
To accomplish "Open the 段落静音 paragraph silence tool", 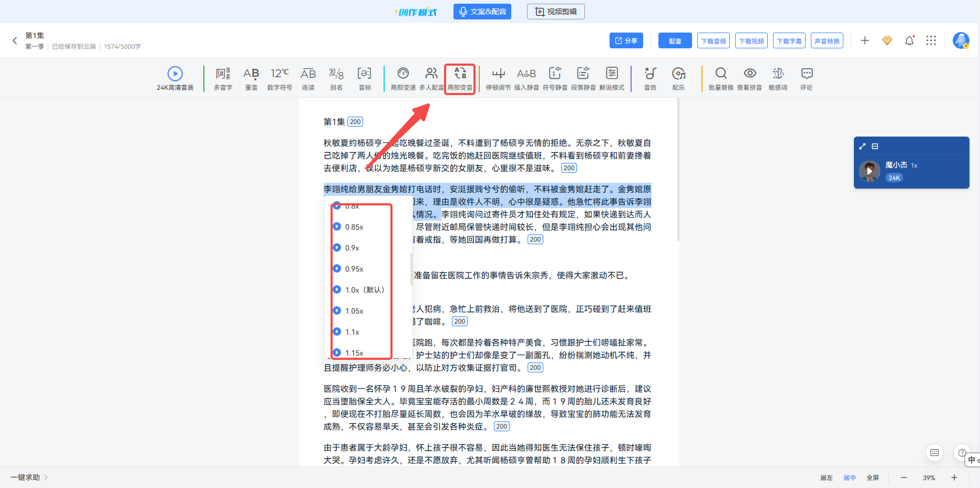I will (x=583, y=78).
